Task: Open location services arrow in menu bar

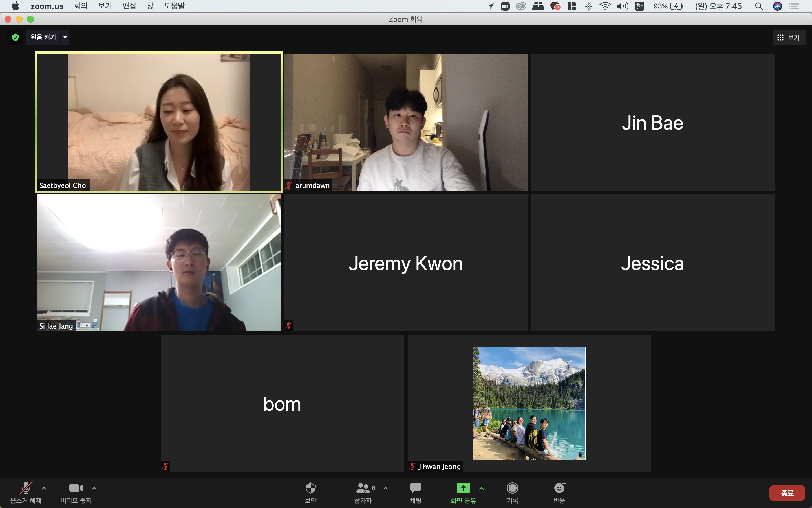Action: click(x=490, y=6)
